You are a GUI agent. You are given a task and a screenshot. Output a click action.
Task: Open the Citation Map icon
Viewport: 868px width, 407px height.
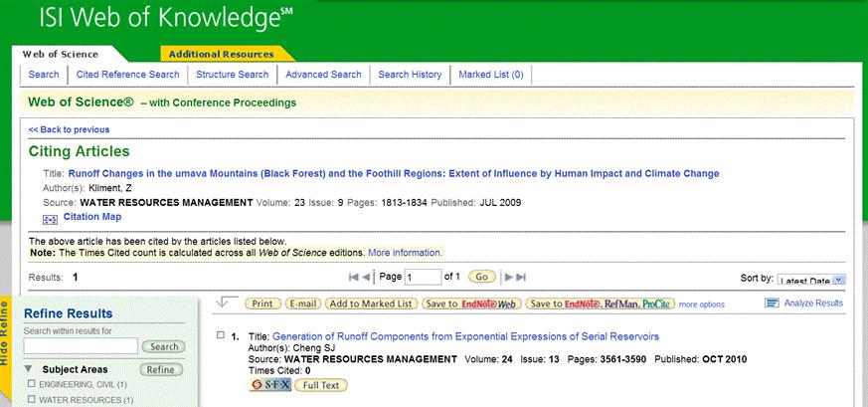click(50, 220)
